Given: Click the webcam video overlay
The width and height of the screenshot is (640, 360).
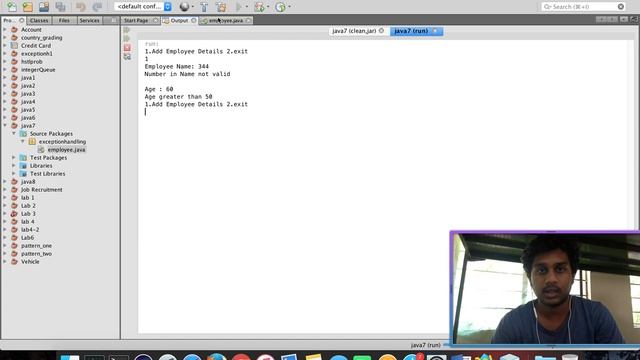Looking at the screenshot, I should [x=545, y=289].
